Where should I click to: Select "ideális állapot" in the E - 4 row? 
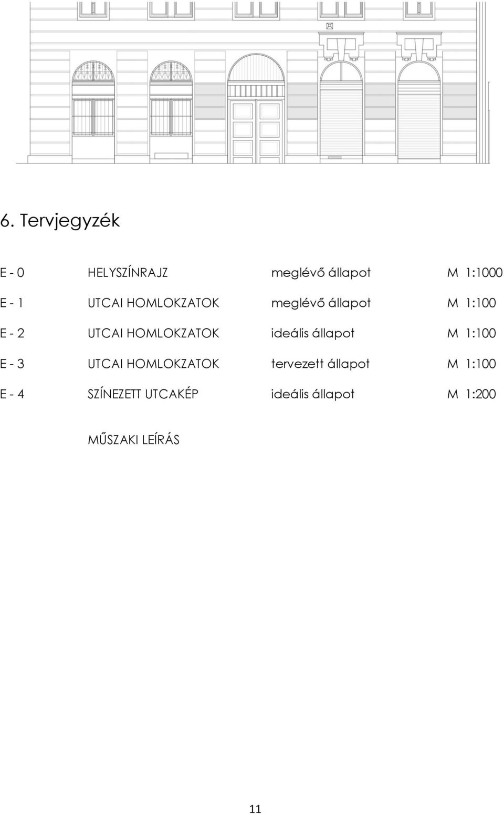click(x=313, y=394)
